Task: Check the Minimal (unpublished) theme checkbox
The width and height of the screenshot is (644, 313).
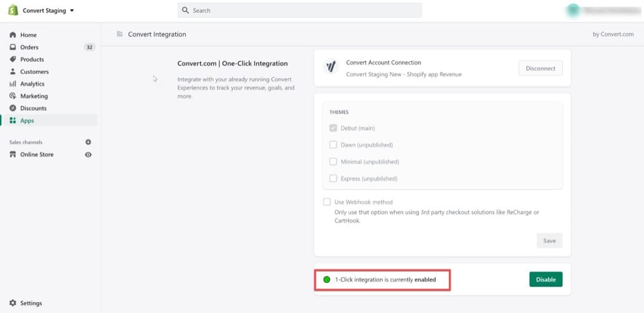Action: point(334,162)
